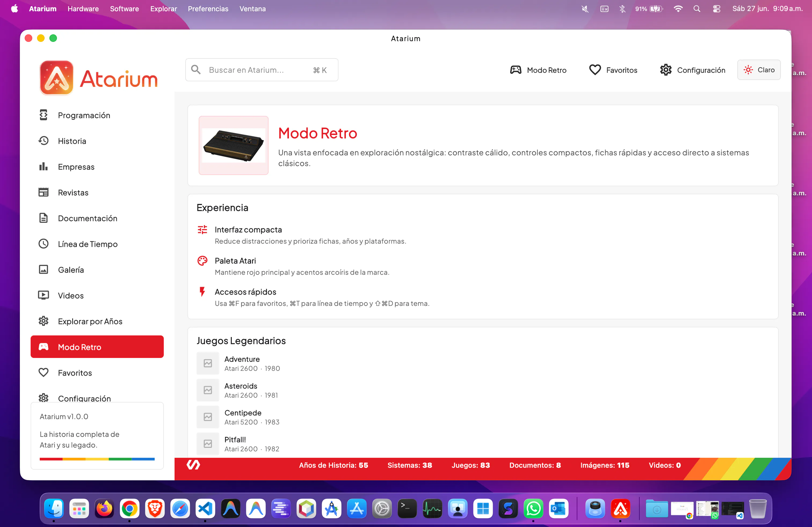This screenshot has width=812, height=527.
Task: Click the Imágenes: 115 status entry
Action: point(604,465)
